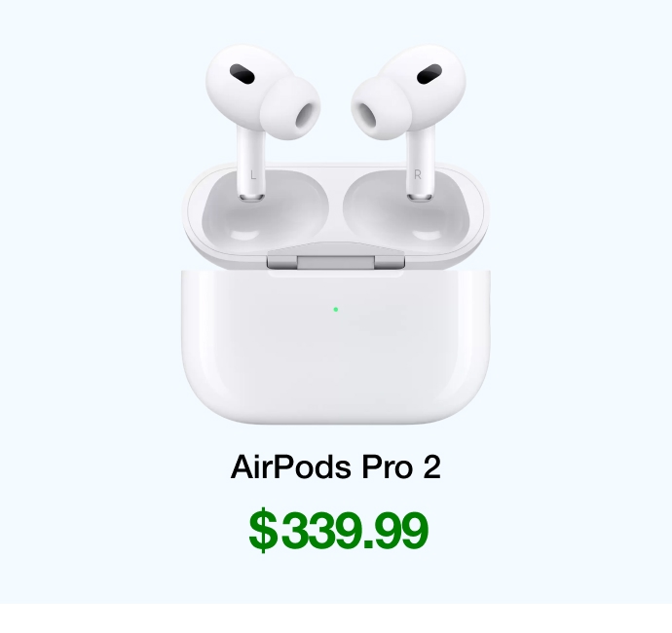Click the green LED status light
Image resolution: width=672 pixels, height=633 pixels.
point(336,309)
